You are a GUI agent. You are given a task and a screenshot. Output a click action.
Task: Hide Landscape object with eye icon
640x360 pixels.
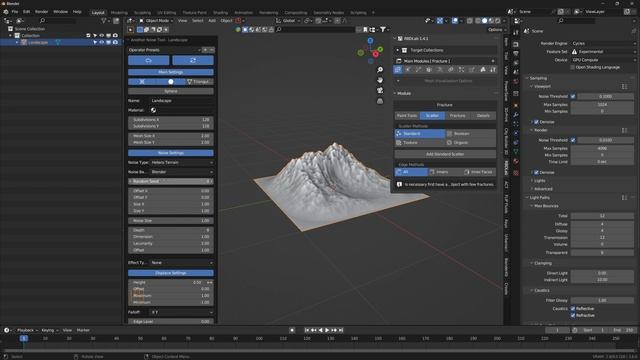pos(102,42)
